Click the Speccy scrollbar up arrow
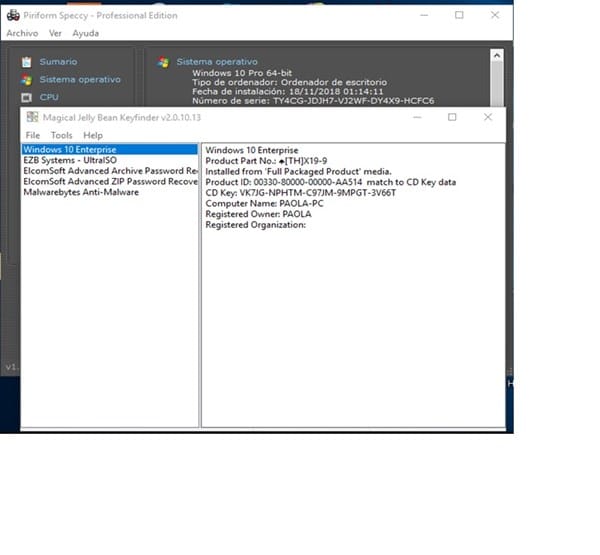 click(496, 57)
